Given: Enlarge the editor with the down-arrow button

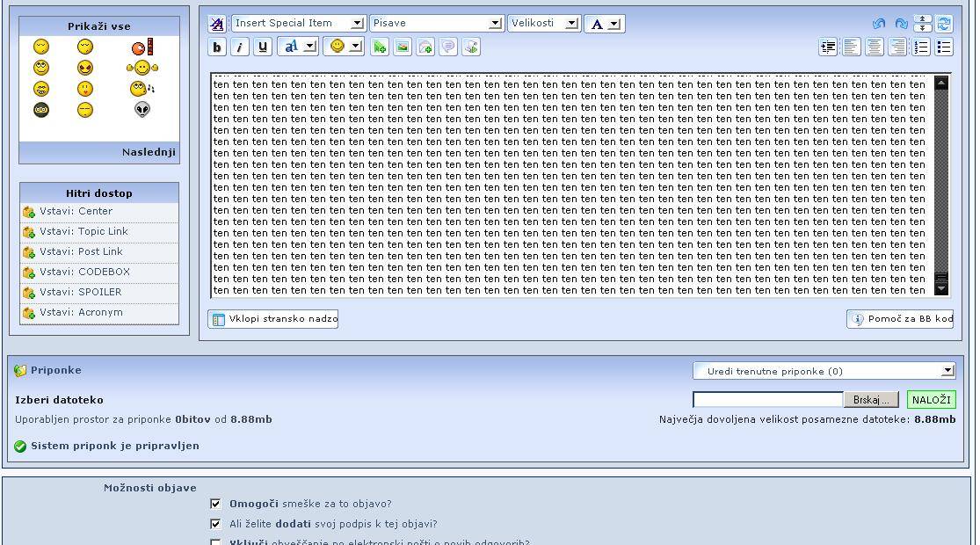Looking at the screenshot, I should (923, 28).
